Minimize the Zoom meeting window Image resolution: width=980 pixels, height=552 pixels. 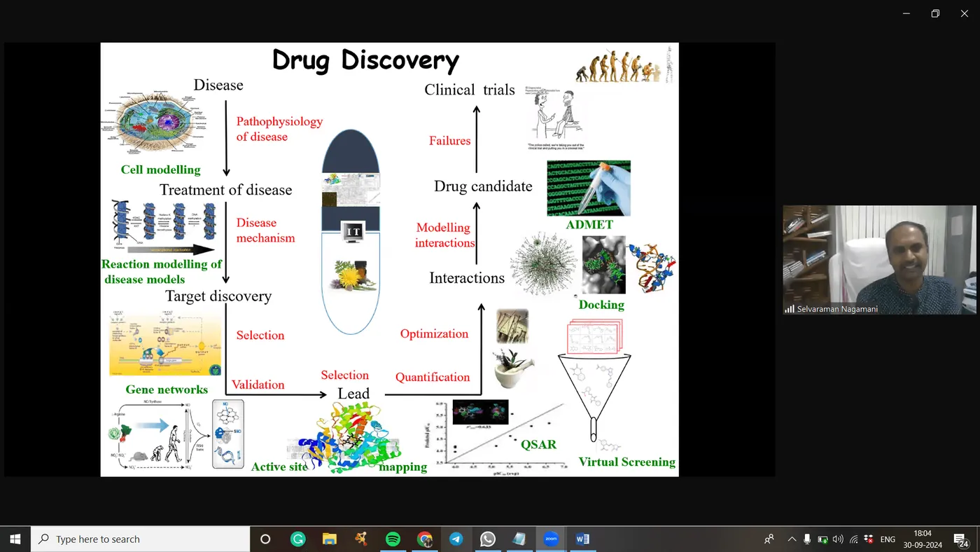coord(906,13)
